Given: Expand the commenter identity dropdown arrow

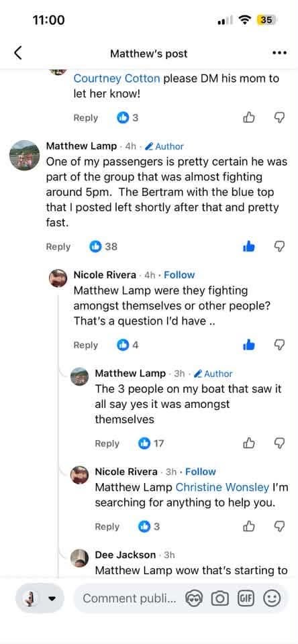Looking at the screenshot, I should click(x=52, y=599).
